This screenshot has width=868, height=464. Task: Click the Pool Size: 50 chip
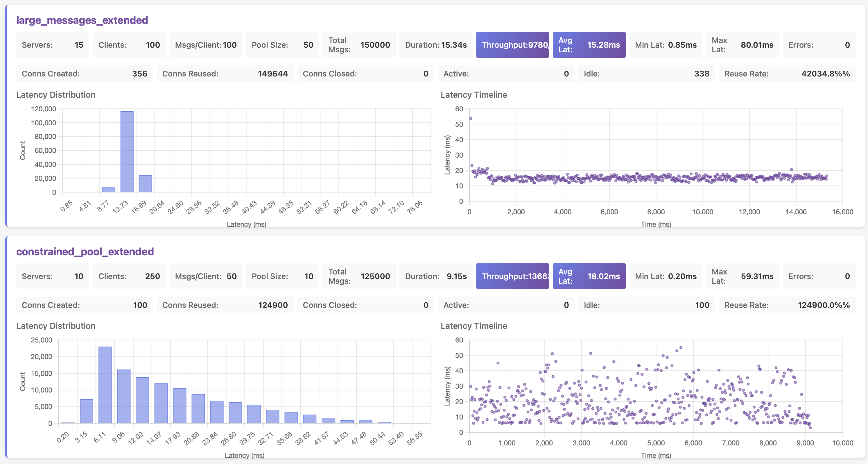(x=282, y=44)
